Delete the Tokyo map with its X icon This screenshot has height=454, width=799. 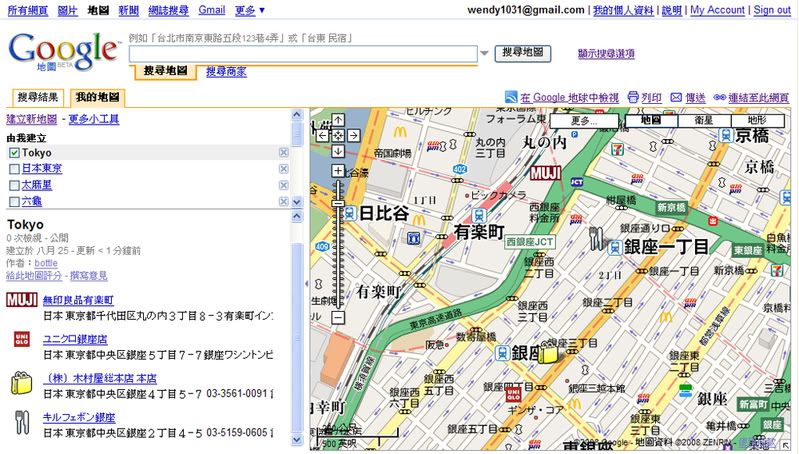(x=284, y=153)
